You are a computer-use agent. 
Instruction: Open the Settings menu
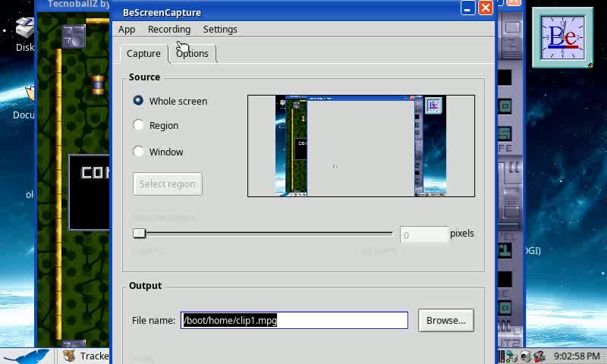click(x=220, y=30)
